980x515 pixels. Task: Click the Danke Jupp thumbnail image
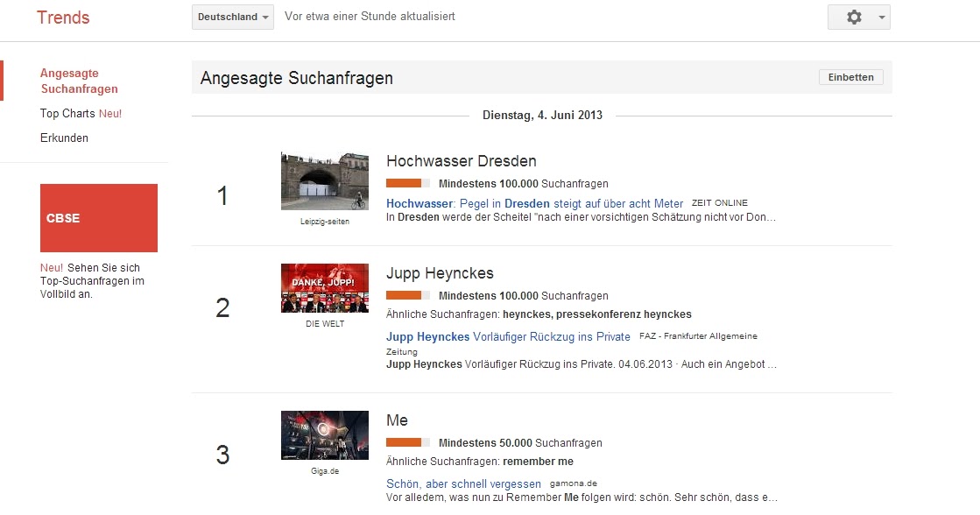click(x=325, y=287)
